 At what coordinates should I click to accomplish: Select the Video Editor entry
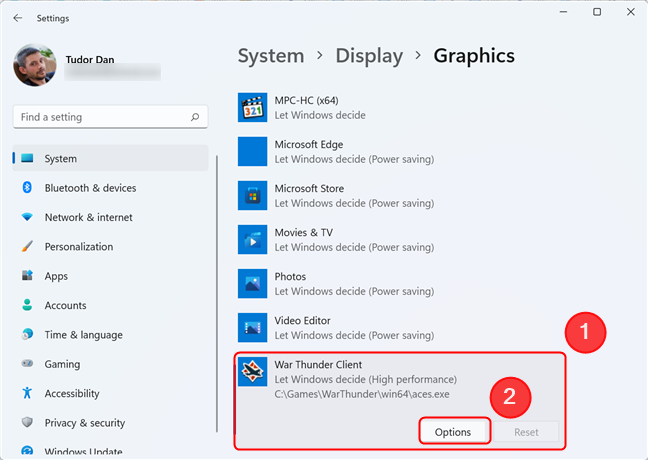[399, 328]
